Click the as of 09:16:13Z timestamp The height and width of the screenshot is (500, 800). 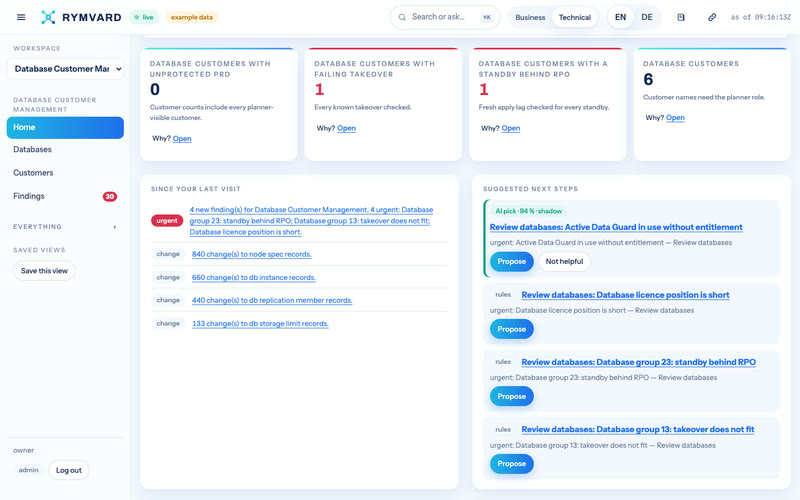point(761,17)
